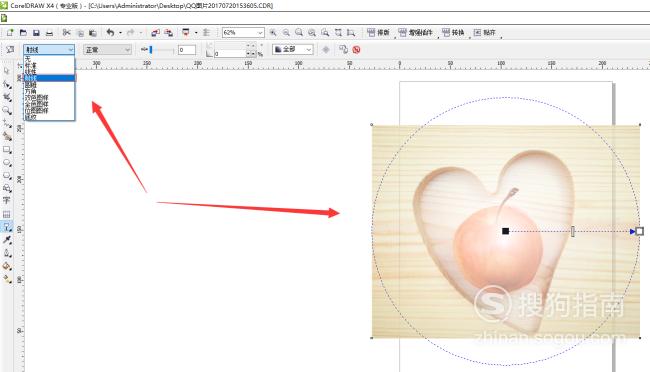The image size is (650, 372).
Task: Click the Undo arrow icon
Action: [x=110, y=32]
